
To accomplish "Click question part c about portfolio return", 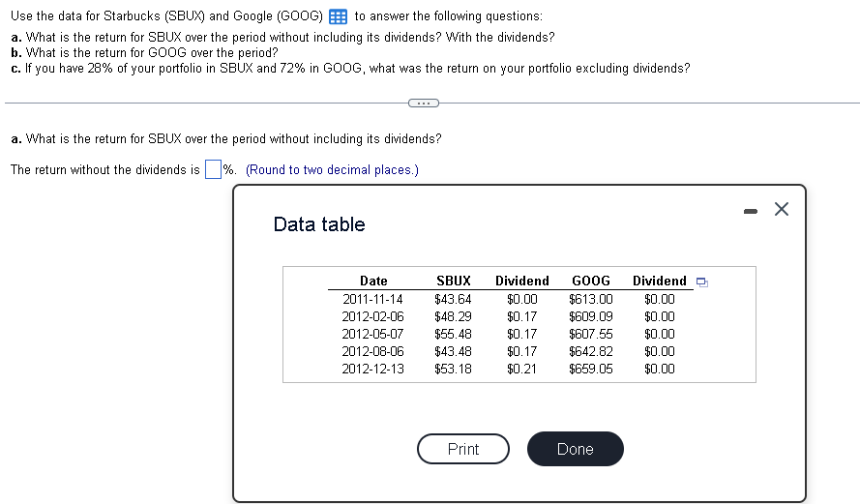I will 350,69.
